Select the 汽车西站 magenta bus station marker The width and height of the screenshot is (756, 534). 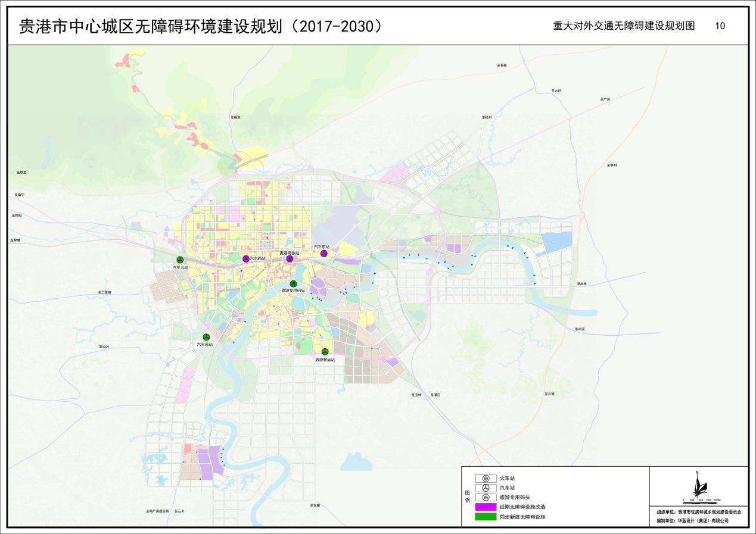[x=245, y=258]
